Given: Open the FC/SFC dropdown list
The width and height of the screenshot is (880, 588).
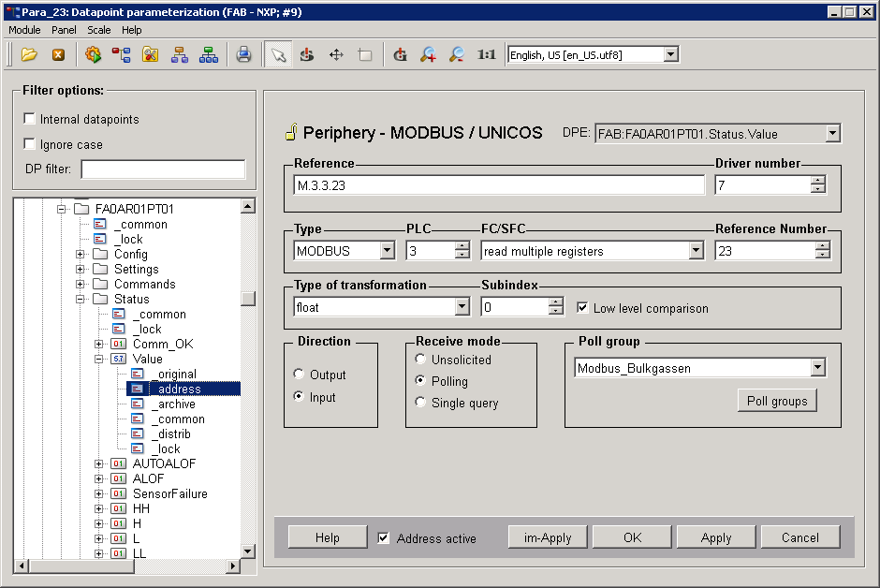Looking at the screenshot, I should point(695,251).
